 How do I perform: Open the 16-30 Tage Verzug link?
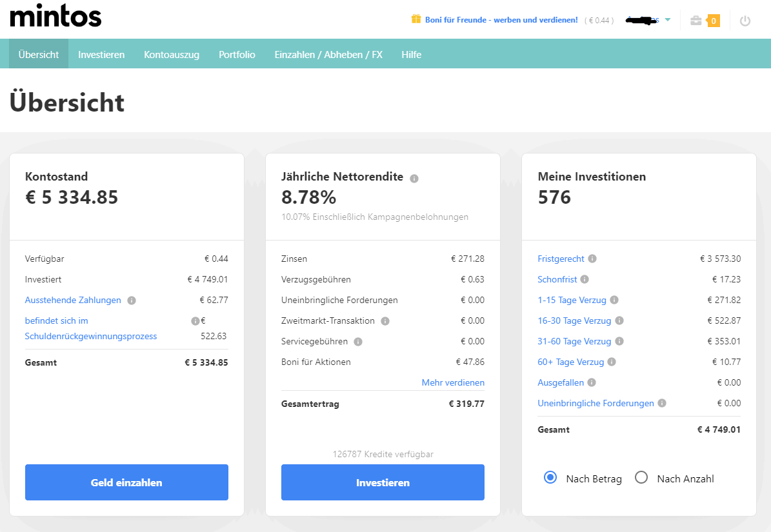(x=574, y=321)
